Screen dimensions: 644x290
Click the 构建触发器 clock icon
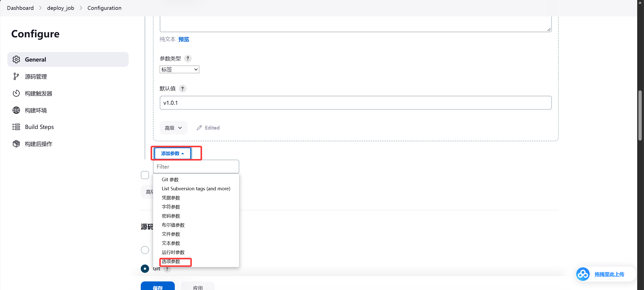(x=16, y=93)
